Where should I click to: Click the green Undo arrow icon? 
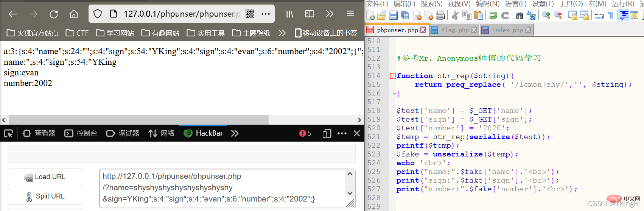pos(493,15)
